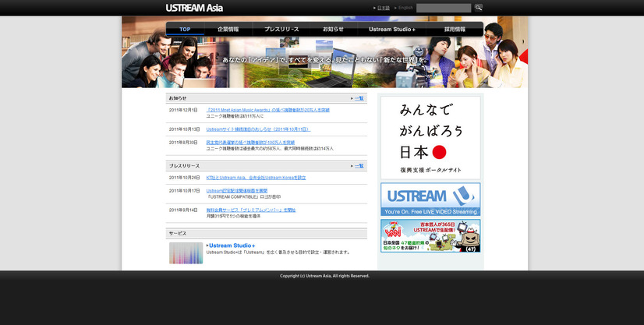Open the YNN 吉本芸人 365日 banner
The width and height of the screenshot is (644, 325).
tap(430, 236)
